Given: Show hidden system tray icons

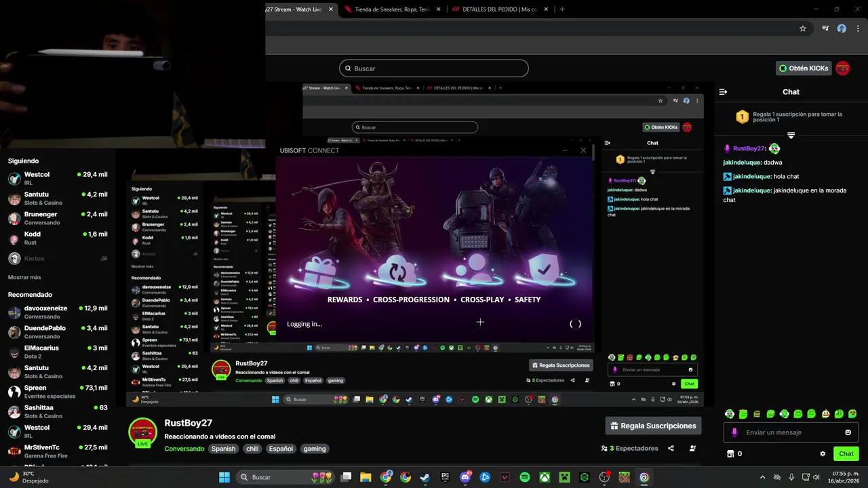Looking at the screenshot, I should (x=762, y=477).
